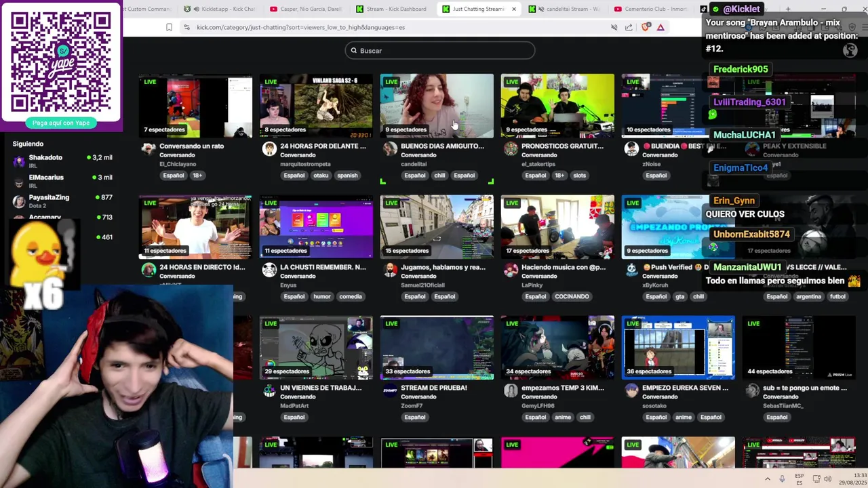Click the share icon in the address bar

point(629,27)
